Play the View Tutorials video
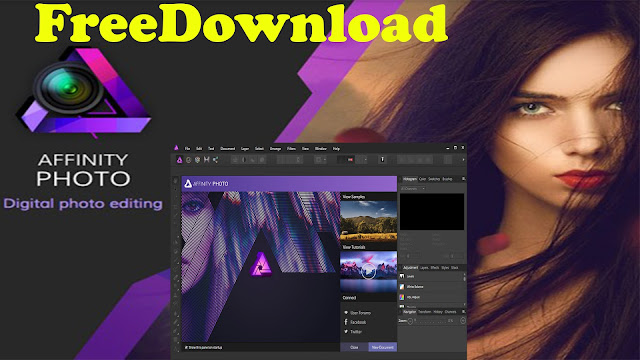This screenshot has width=640, height=360. pos(369,271)
